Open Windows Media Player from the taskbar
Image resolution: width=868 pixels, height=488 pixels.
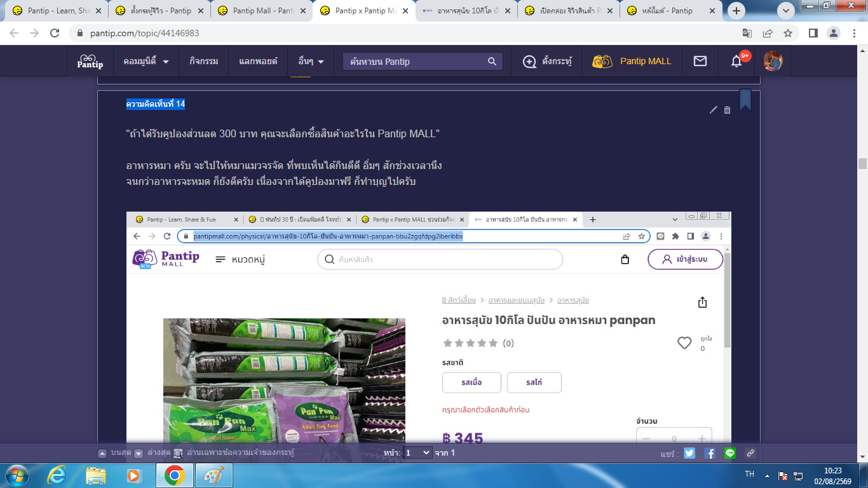click(x=134, y=475)
